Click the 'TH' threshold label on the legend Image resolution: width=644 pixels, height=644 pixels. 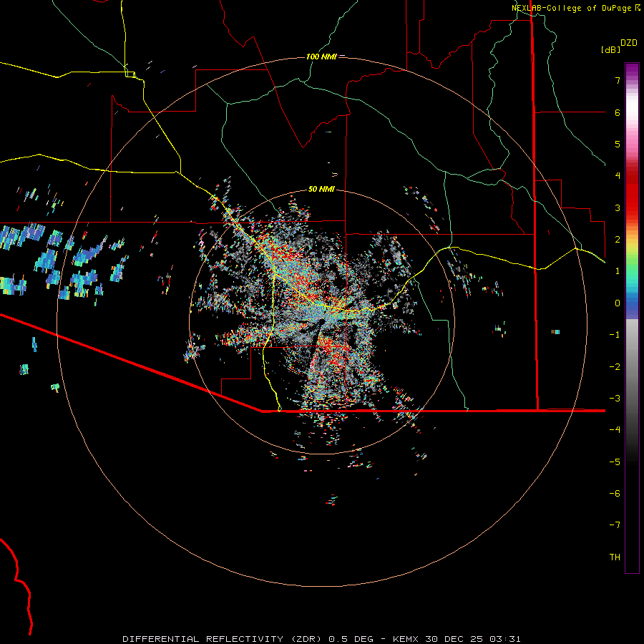coord(615,557)
